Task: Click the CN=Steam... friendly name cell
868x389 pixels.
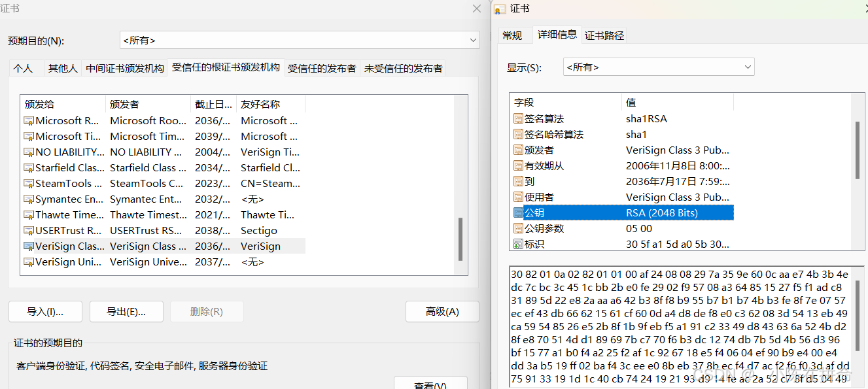Action: point(271,184)
